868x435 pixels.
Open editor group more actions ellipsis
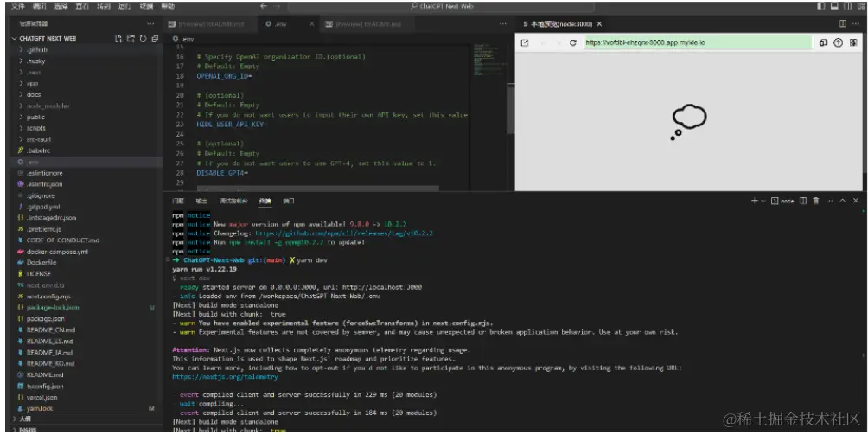(x=502, y=24)
